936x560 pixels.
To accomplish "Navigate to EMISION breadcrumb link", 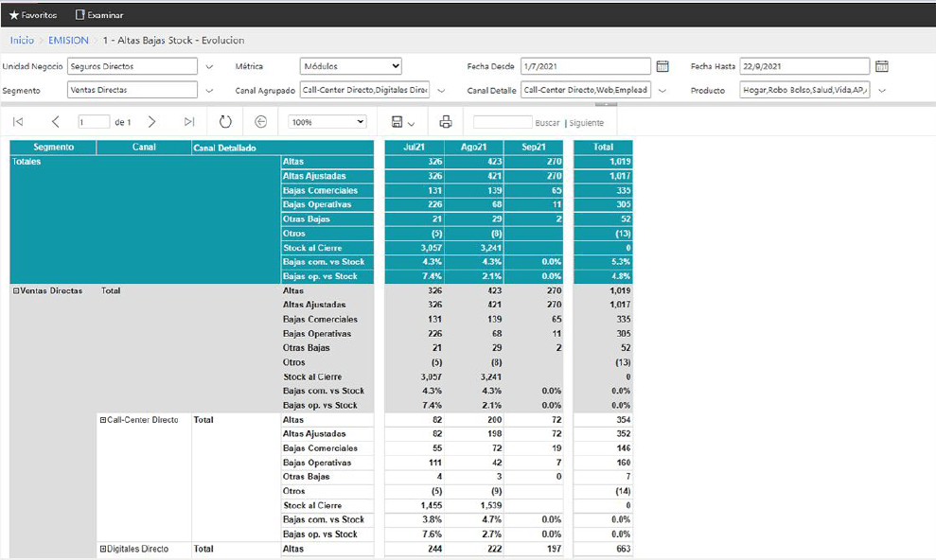I will [68, 41].
